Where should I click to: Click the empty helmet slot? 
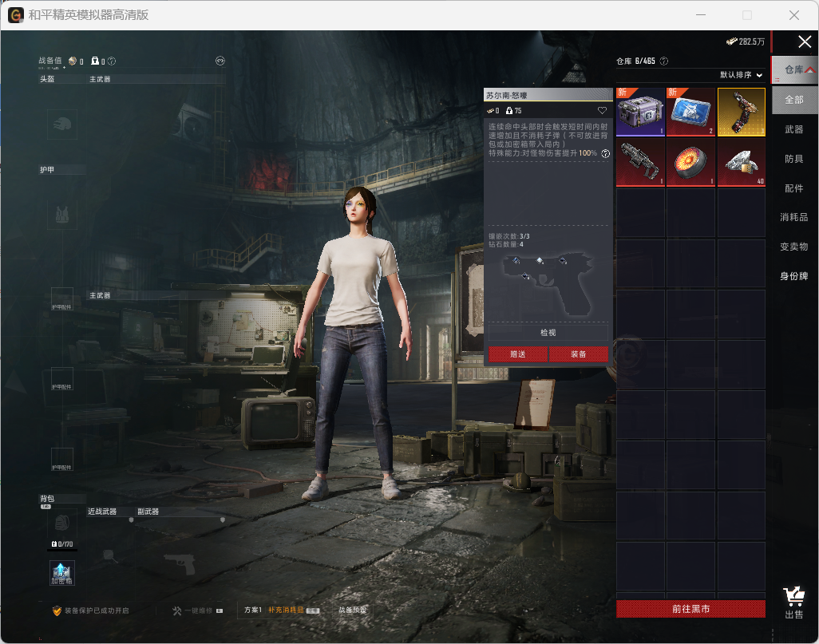tap(62, 124)
